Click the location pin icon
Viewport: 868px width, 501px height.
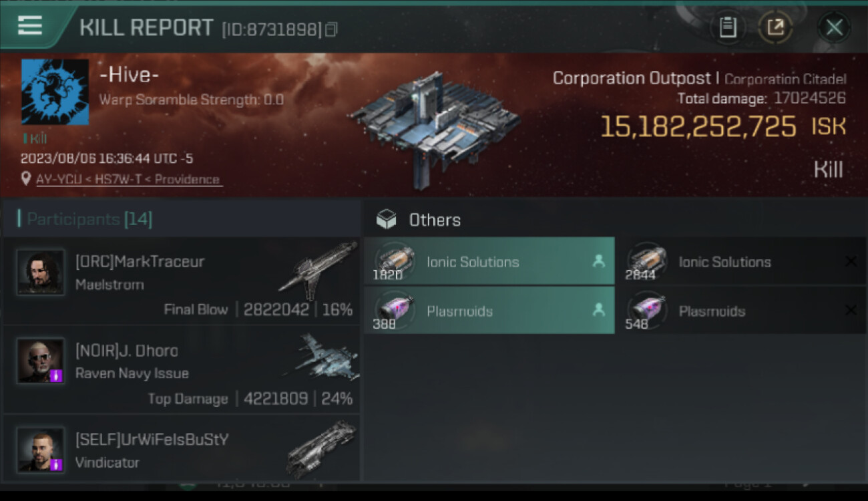[26, 179]
